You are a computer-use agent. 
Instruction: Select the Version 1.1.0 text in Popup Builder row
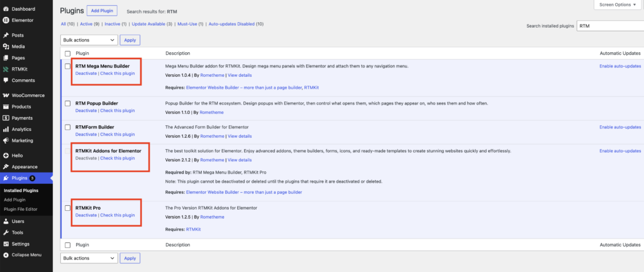(177, 112)
